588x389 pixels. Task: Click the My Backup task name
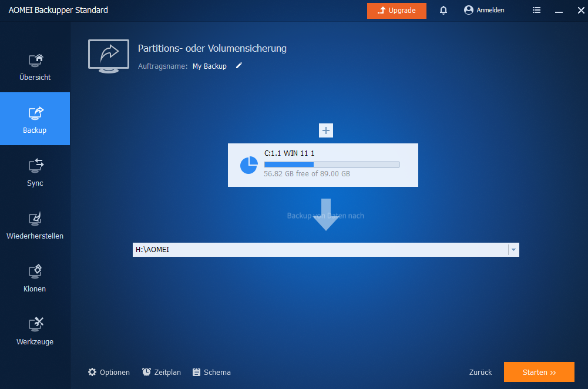click(x=210, y=66)
